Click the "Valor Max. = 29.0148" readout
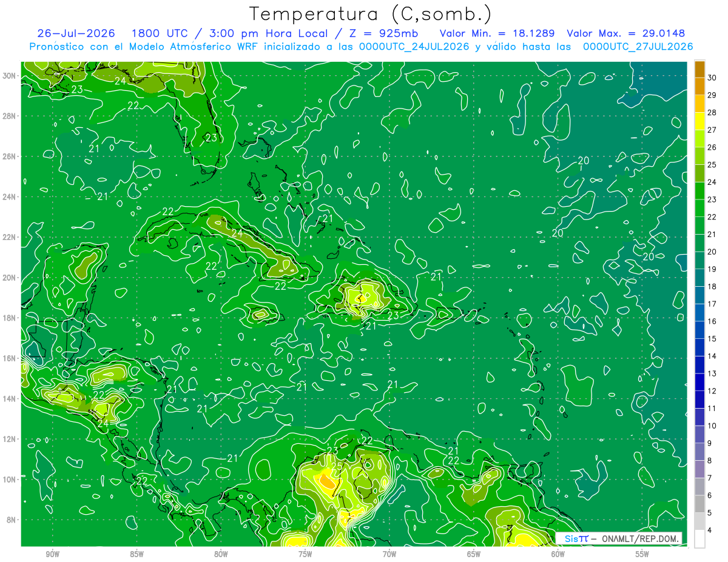Screen dimensions: 728x562 pyautogui.click(x=626, y=33)
